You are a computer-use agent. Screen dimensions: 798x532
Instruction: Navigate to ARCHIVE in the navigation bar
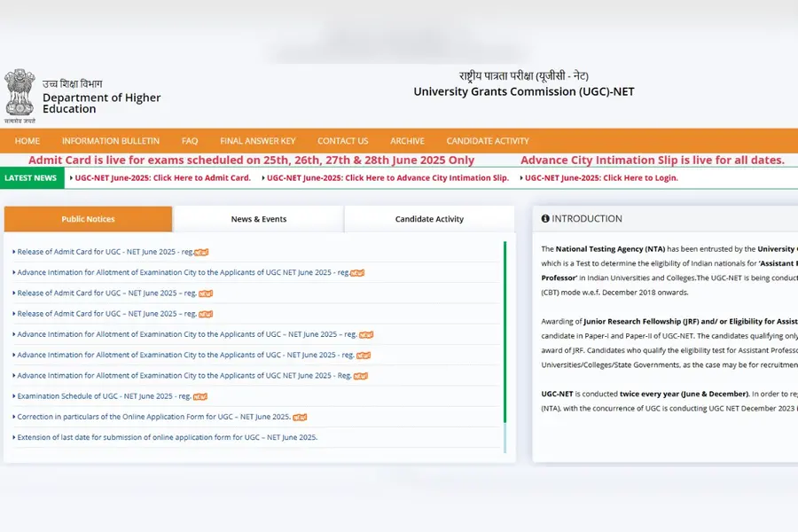pyautogui.click(x=407, y=140)
